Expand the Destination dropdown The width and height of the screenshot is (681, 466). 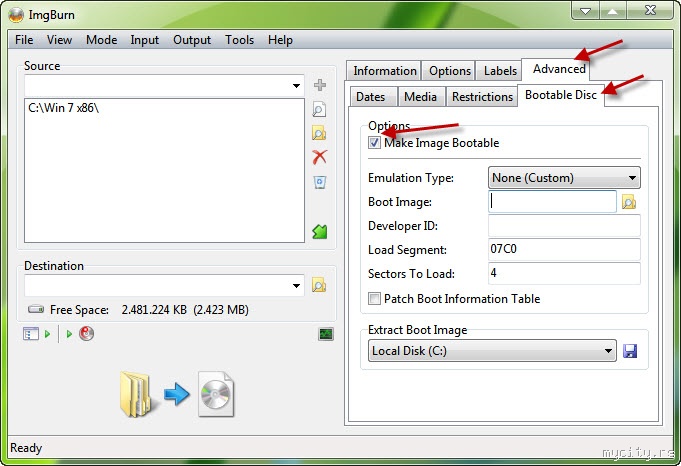tap(296, 285)
